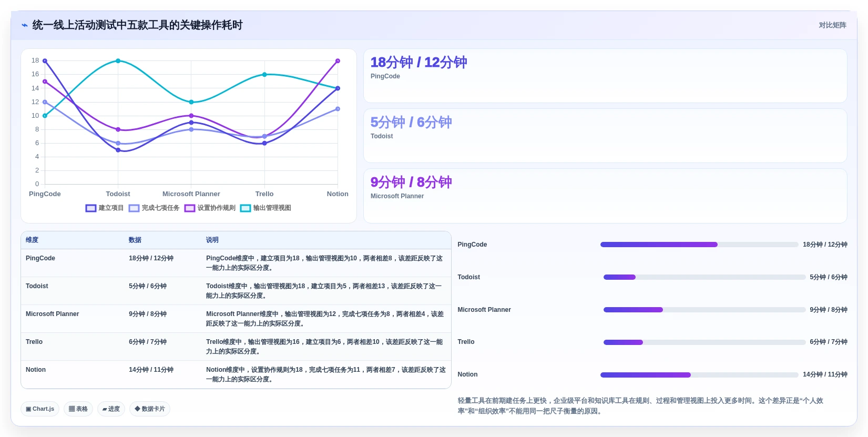Click the 数据卡片 tag chip
Viewport: 868px width, 437px height.
tap(150, 409)
